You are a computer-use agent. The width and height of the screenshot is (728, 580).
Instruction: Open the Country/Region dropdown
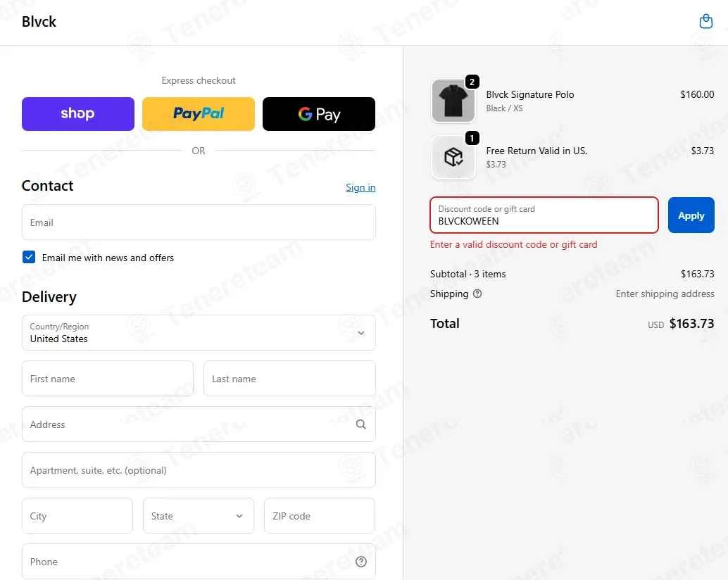pos(199,333)
